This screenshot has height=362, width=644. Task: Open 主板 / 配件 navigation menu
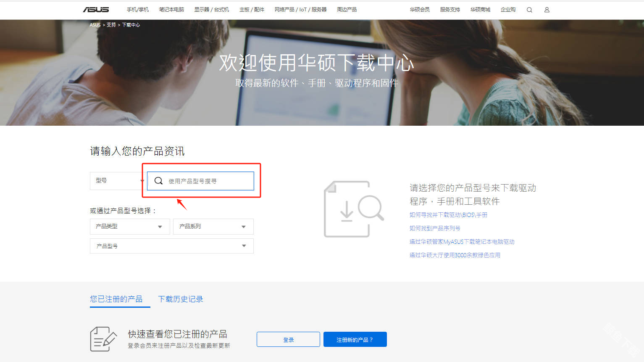click(x=252, y=10)
